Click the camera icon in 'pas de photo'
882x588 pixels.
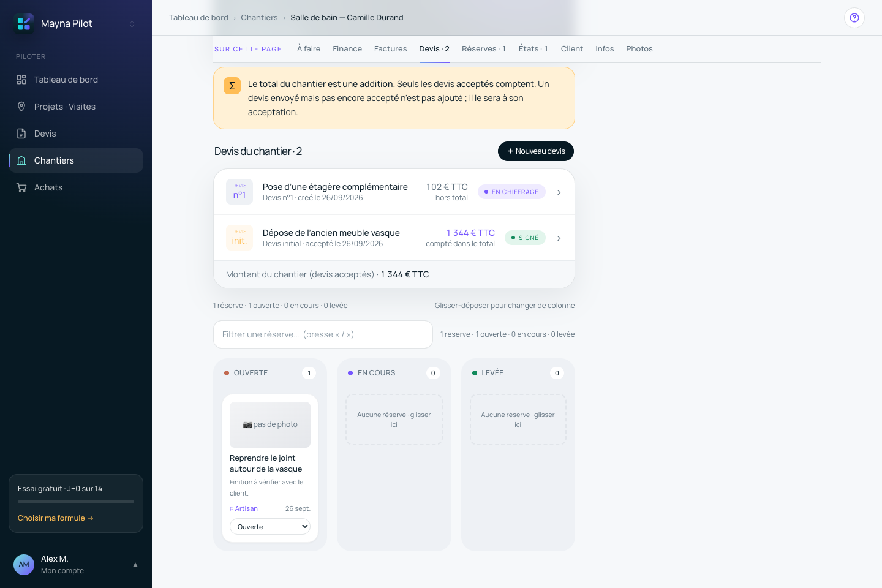pyautogui.click(x=247, y=424)
